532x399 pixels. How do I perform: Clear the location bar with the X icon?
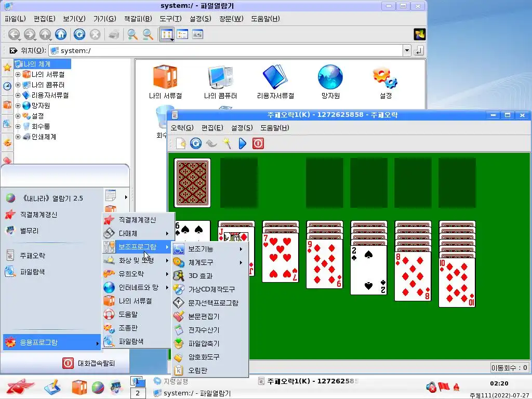[x=13, y=50]
